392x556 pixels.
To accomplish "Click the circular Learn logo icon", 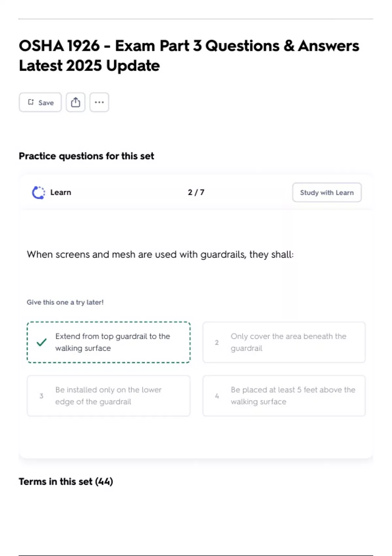I will pos(38,193).
